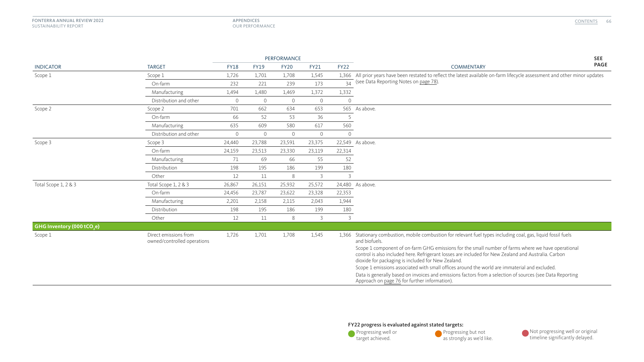
Task: Click the Scope 2 FY21 value 653
Action: coord(319,109)
